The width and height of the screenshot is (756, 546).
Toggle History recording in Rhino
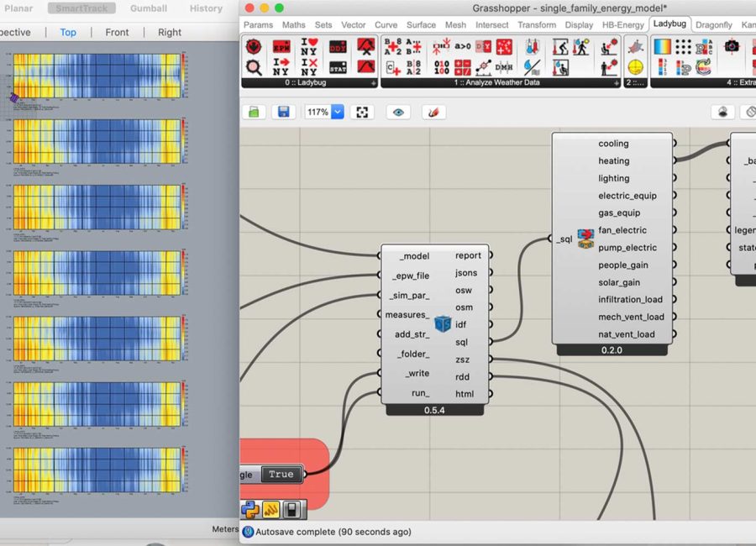point(206,8)
